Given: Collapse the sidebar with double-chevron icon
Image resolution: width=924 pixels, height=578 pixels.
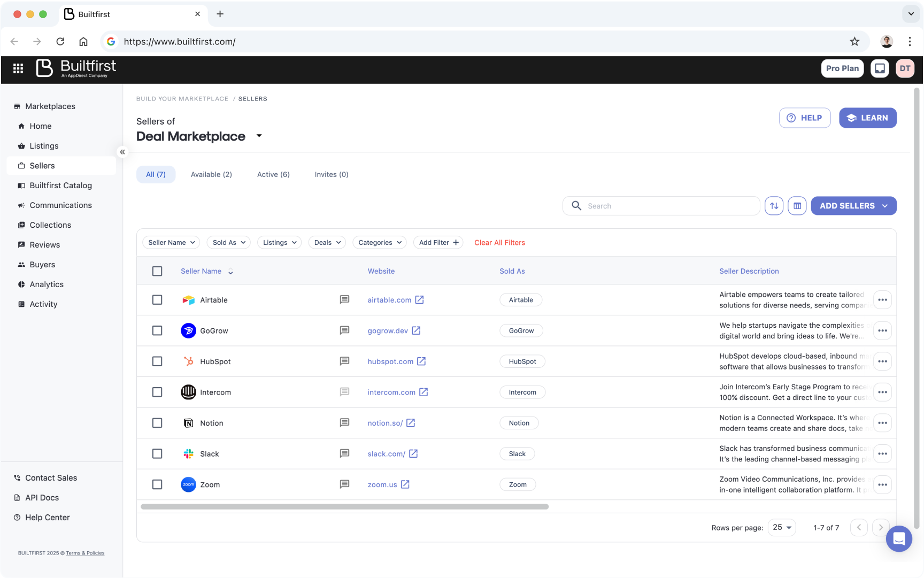Looking at the screenshot, I should tap(122, 152).
